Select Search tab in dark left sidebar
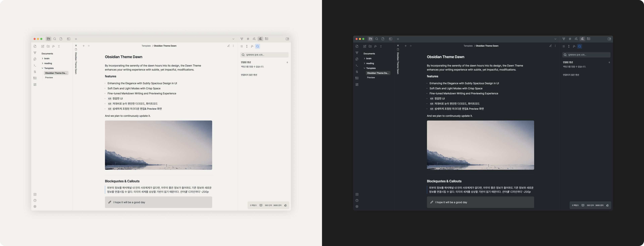 (x=377, y=39)
